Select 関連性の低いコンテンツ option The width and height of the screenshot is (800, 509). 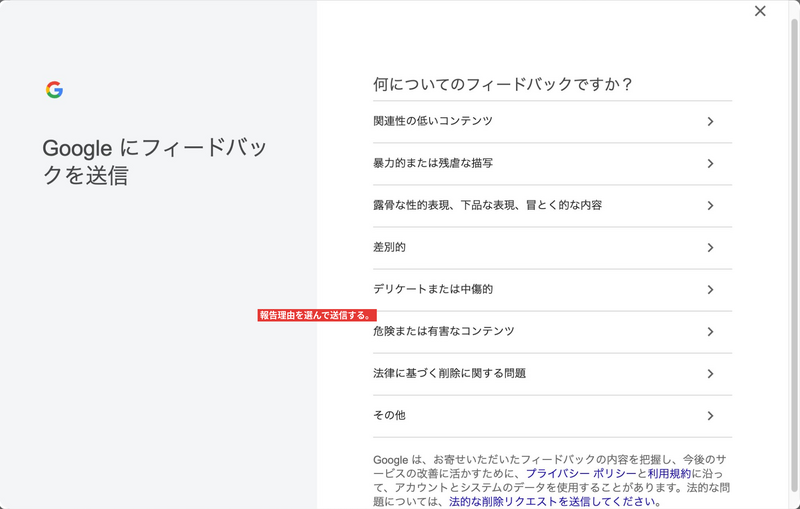pyautogui.click(x=553, y=121)
